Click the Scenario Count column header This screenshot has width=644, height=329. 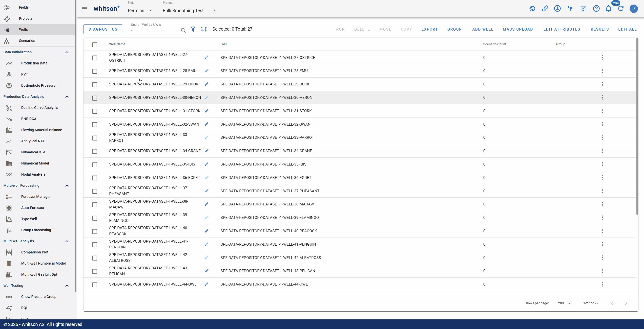494,44
